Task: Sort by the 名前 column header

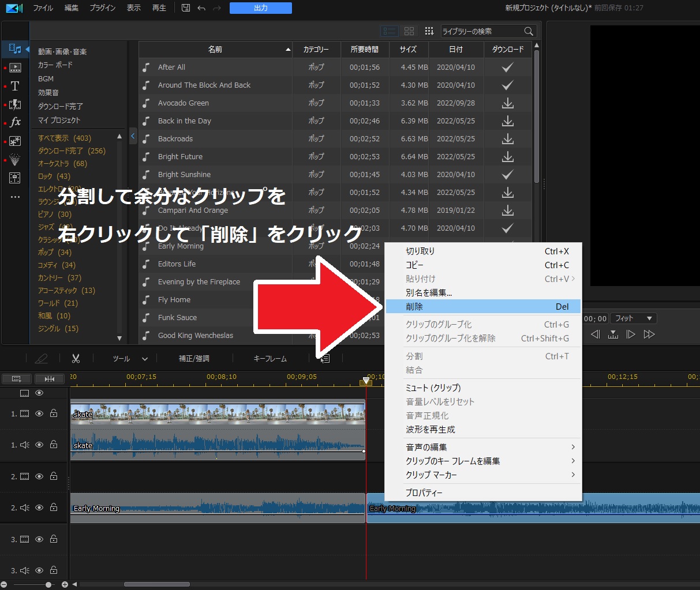Action: (215, 50)
